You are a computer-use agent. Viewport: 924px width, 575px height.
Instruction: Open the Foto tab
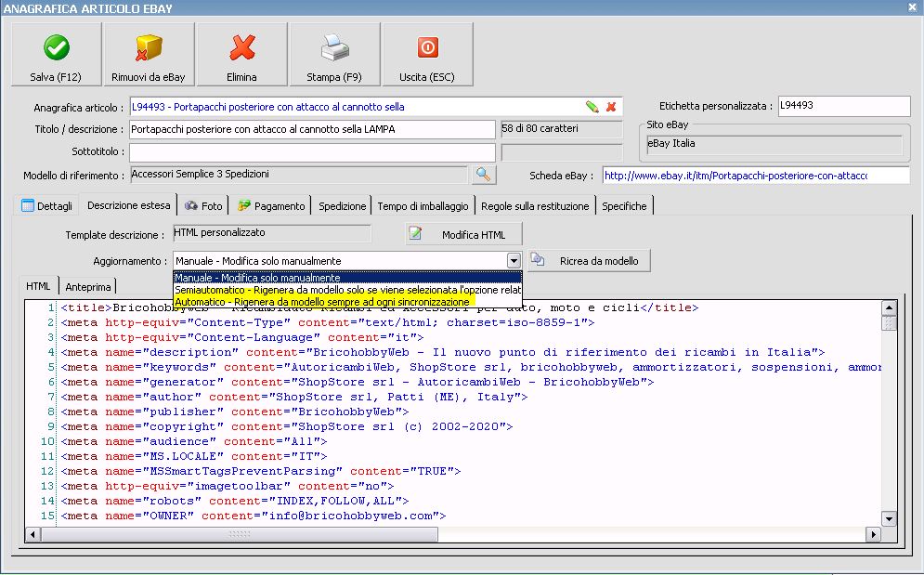coord(203,206)
